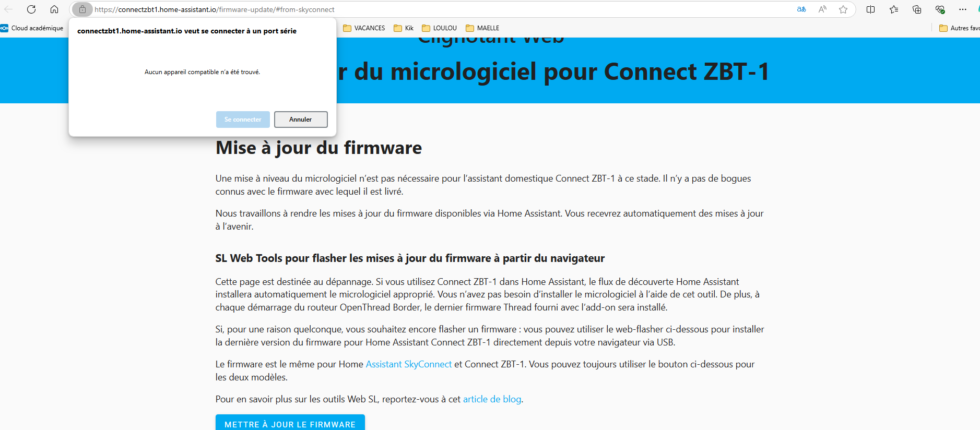
Task: Open the Favorites list icon
Action: [x=894, y=9]
